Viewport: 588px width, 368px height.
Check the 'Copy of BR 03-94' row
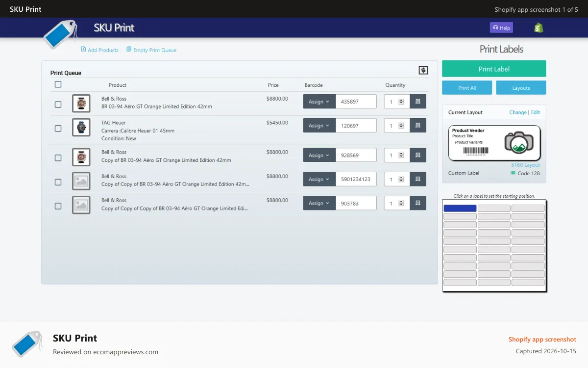(x=58, y=158)
